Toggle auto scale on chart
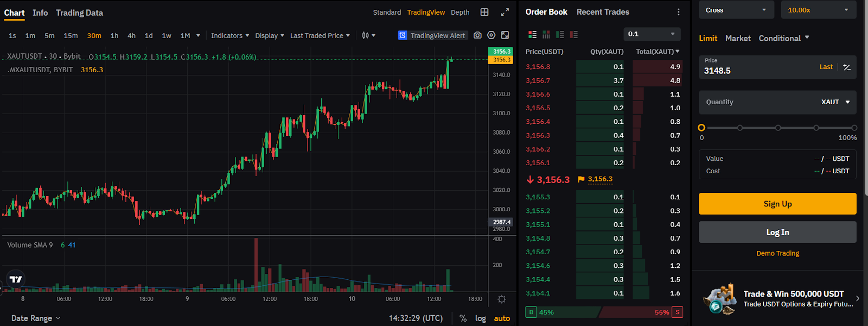 tap(502, 318)
